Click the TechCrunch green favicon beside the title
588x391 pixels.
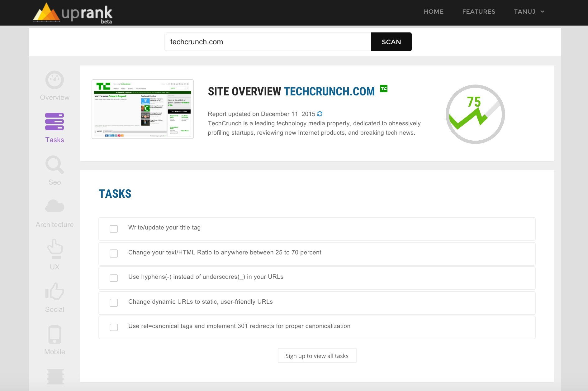click(x=384, y=89)
